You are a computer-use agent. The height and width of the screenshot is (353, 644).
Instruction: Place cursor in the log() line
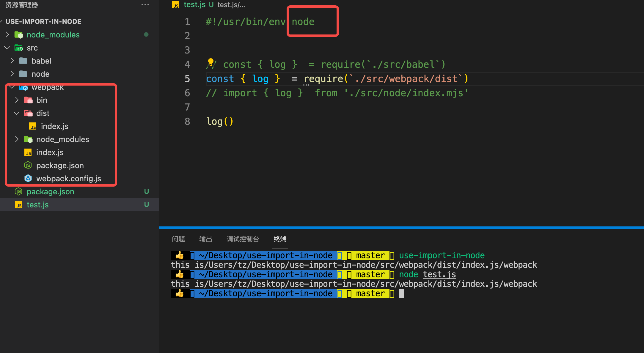pos(220,121)
